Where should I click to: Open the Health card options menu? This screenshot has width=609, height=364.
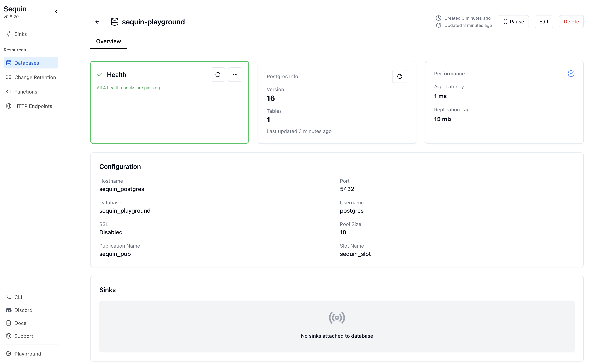[x=235, y=74]
